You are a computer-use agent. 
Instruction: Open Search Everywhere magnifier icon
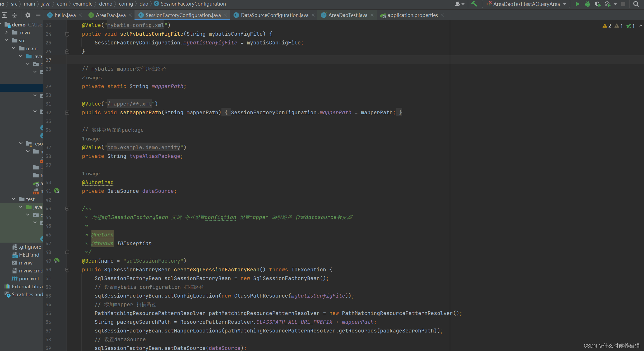pos(636,4)
